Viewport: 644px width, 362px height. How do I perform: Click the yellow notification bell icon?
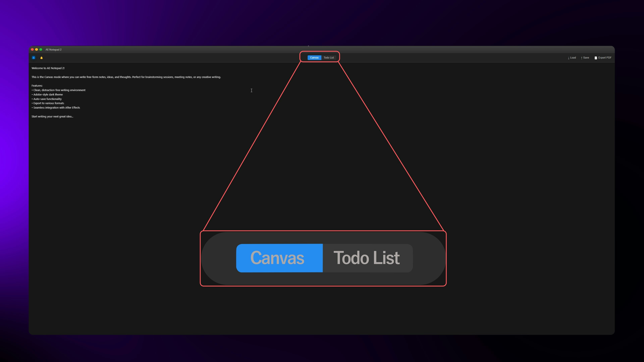41,58
